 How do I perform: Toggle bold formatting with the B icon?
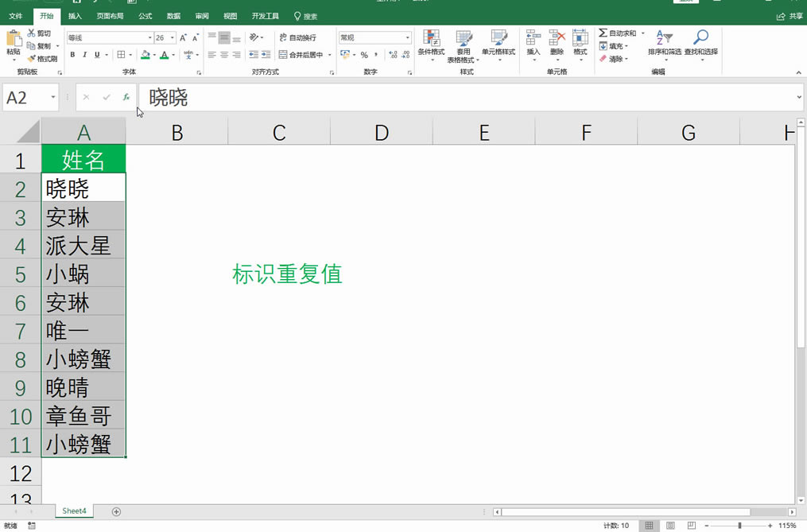[72, 55]
